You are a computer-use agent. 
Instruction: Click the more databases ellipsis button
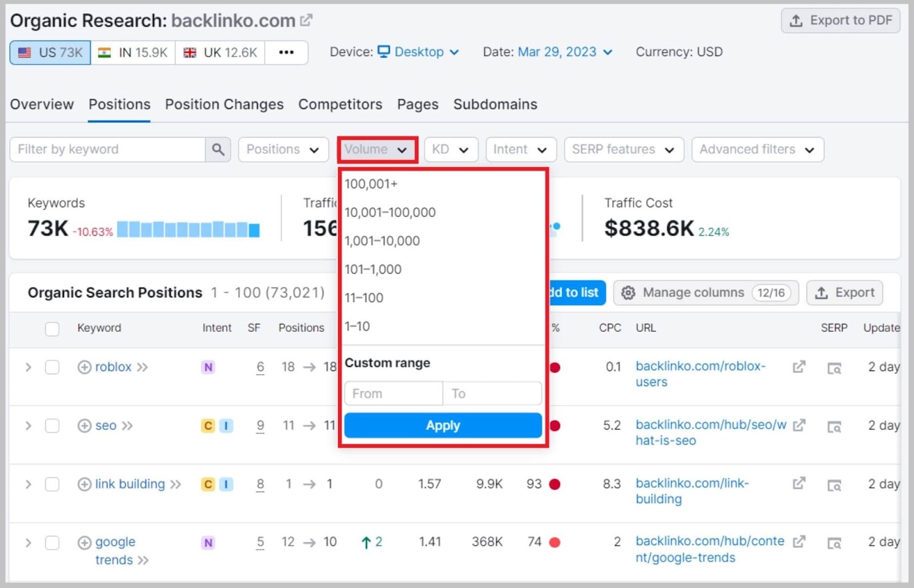[286, 53]
